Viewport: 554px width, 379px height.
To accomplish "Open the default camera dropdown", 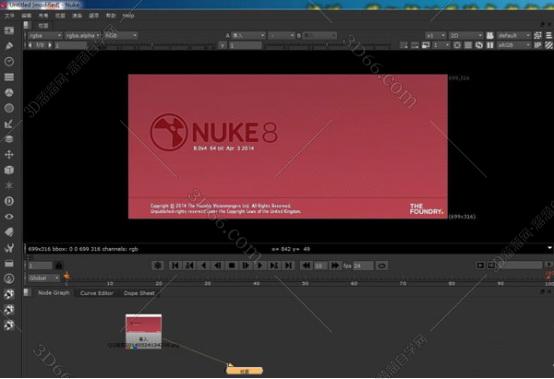I will [514, 36].
